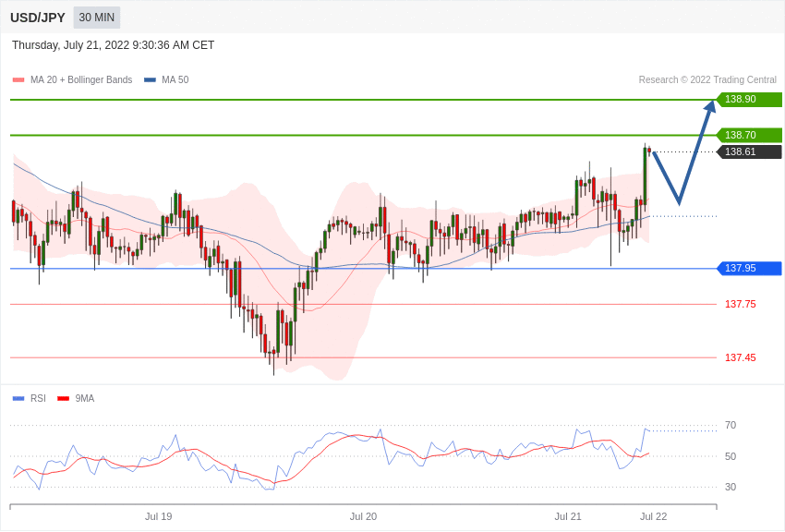
Task: Click the 137.45 red support label
Action: [741, 357]
